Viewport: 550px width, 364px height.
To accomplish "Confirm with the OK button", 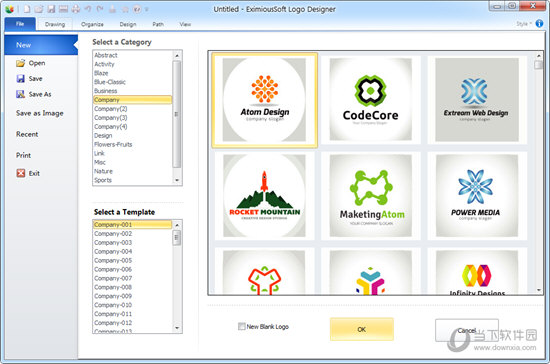I will click(x=362, y=329).
